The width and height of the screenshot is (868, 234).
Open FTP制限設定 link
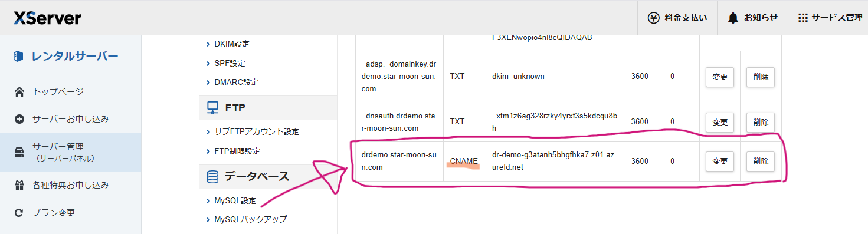(x=237, y=151)
